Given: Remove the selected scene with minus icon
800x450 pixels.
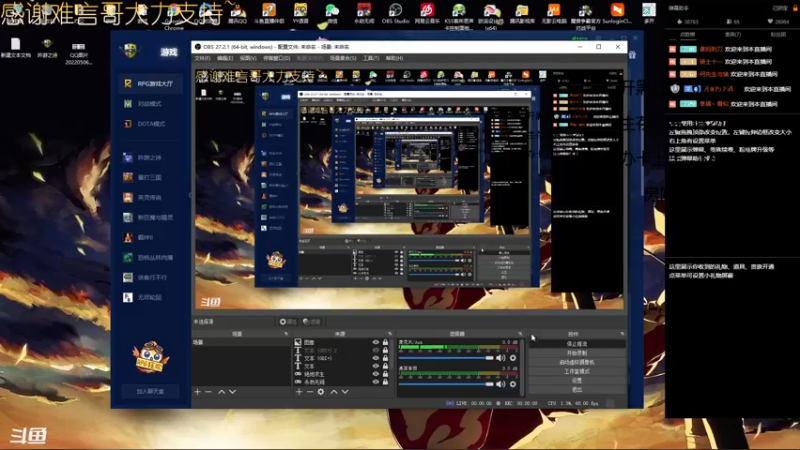Looking at the screenshot, I should [208, 392].
